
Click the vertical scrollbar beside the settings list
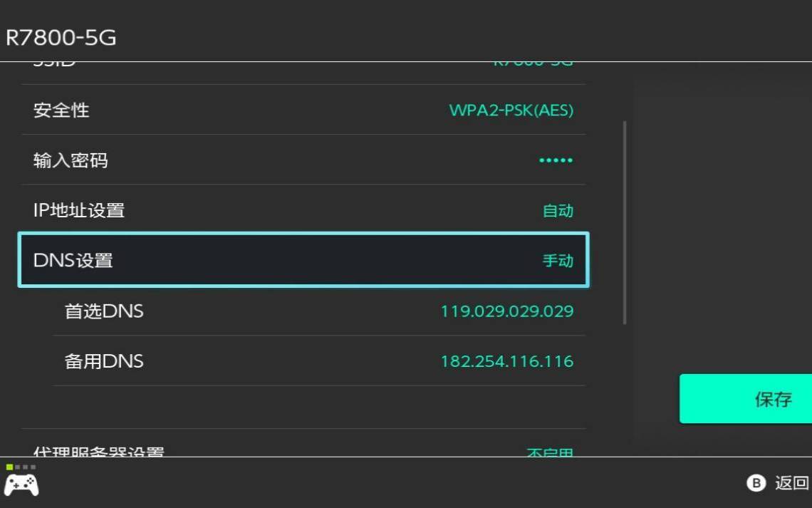pos(625,222)
